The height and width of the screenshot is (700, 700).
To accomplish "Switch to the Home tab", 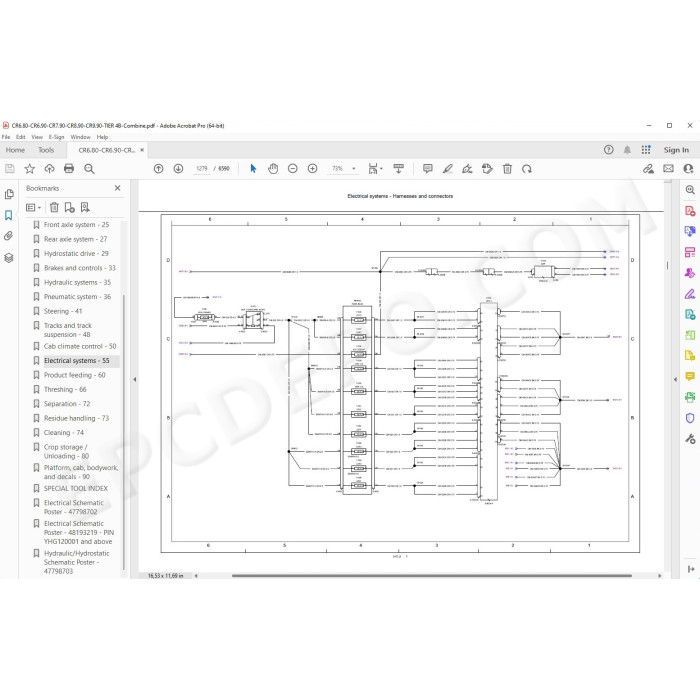I will coord(15,150).
